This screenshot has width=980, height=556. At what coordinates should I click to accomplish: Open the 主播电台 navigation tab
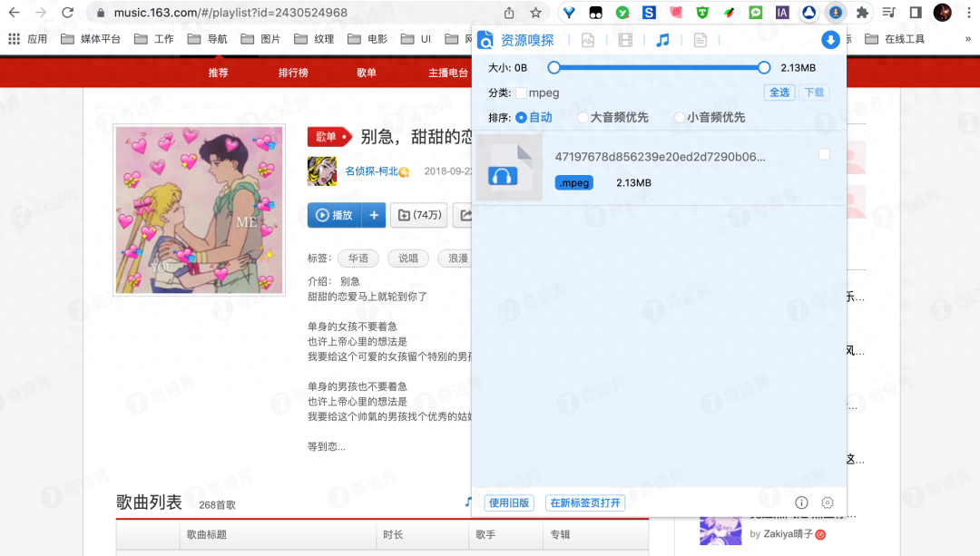pyautogui.click(x=448, y=73)
